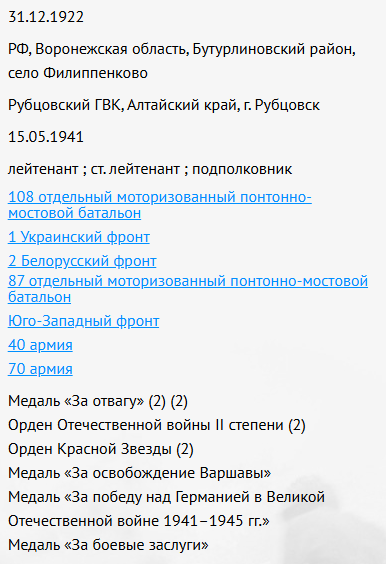The height and width of the screenshot is (564, 386).
Task: Open the 1 Украинский фронт link
Action: pos(79,237)
